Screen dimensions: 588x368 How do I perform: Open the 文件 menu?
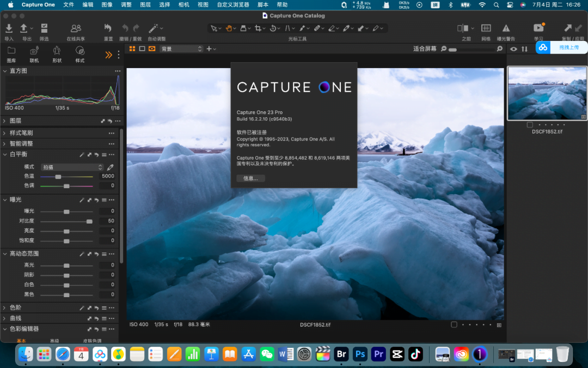tap(69, 4)
